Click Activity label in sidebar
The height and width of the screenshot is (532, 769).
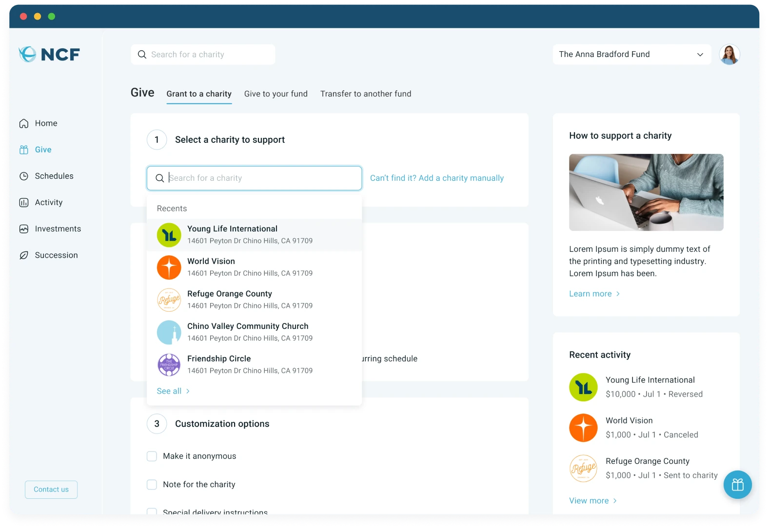(x=49, y=202)
